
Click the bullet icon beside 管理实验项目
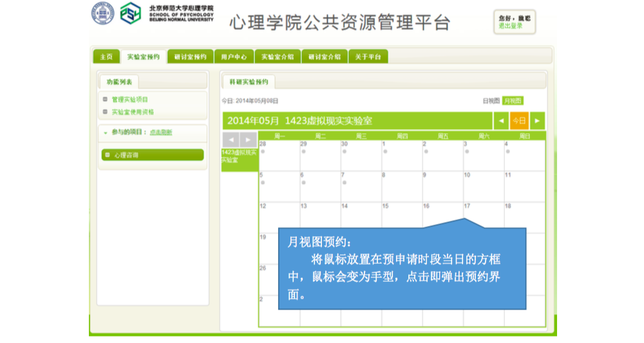click(105, 99)
